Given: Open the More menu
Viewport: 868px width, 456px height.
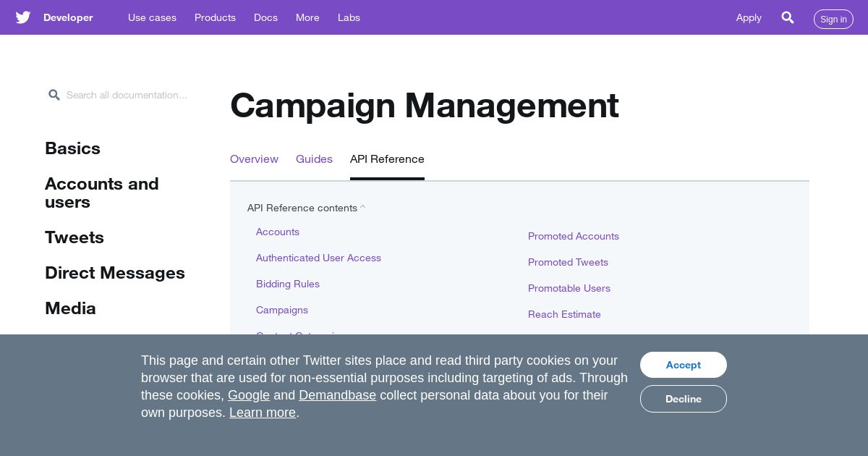Looking at the screenshot, I should coord(307,17).
